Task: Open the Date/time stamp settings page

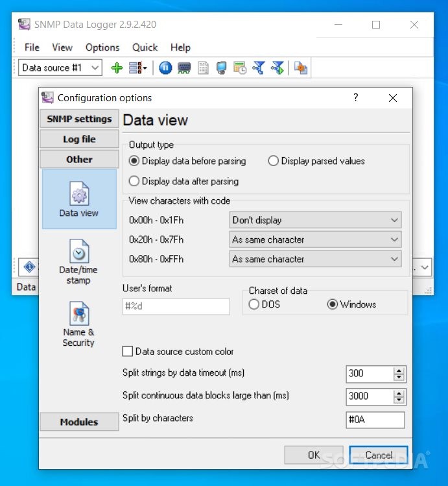Action: [x=78, y=261]
